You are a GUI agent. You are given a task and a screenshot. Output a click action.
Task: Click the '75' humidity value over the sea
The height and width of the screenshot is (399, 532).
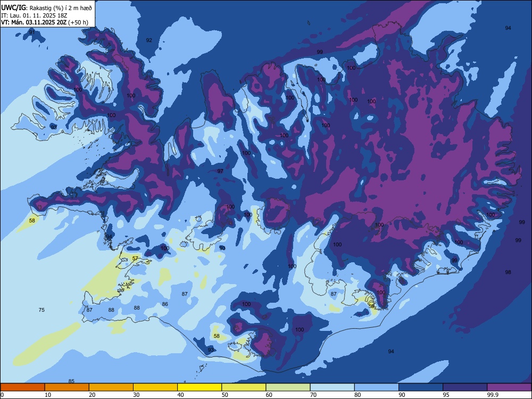[x=41, y=310]
